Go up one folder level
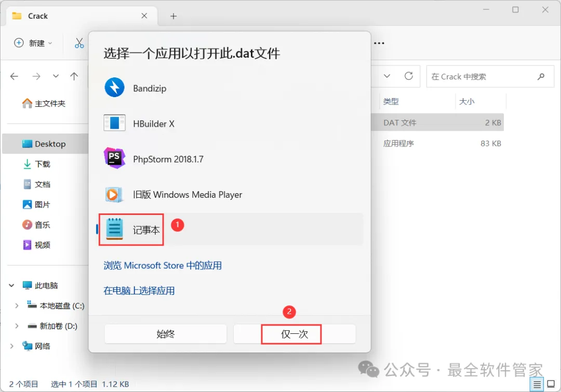 coord(74,76)
